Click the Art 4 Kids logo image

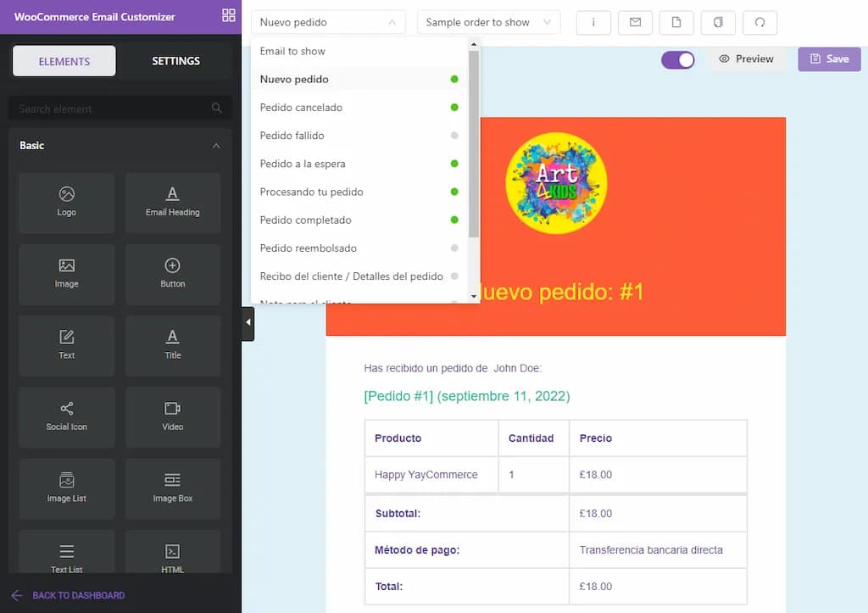tap(556, 183)
